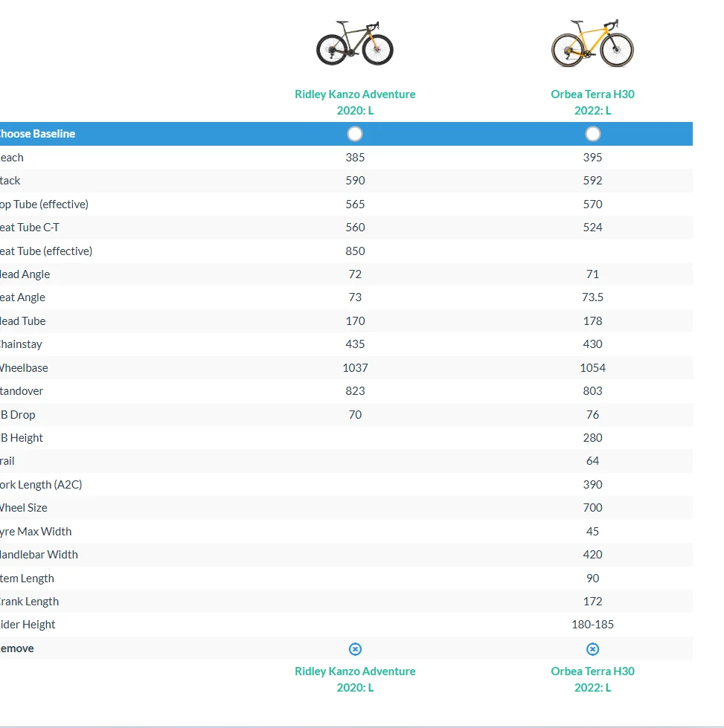Select Ridley Kanzo Adventure as baseline

pyautogui.click(x=355, y=134)
